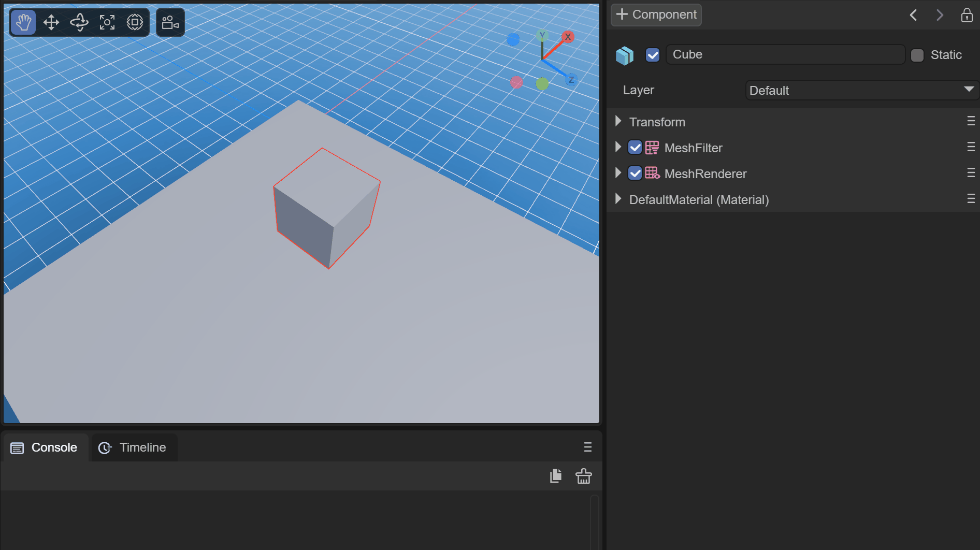Disable the MeshRenderer component checkbox
This screenshot has width=980, height=550.
635,173
